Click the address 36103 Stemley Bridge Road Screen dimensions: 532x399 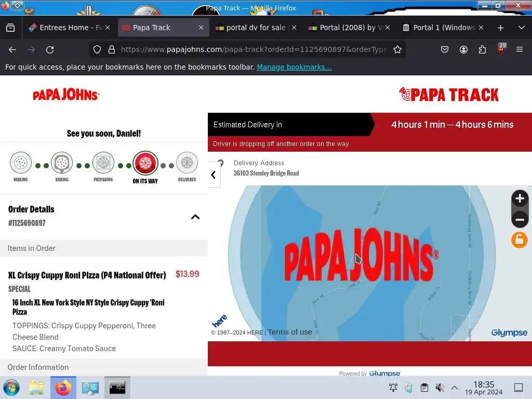267,173
